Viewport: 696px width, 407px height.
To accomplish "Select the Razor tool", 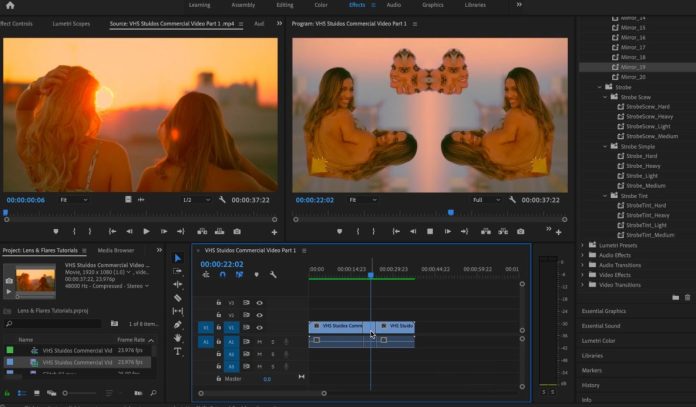I will click(178, 298).
